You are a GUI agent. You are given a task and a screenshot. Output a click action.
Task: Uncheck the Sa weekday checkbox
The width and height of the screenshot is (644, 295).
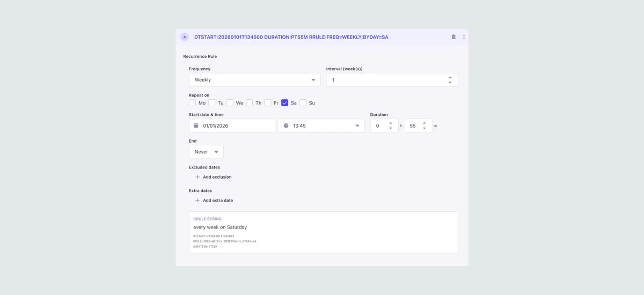285,102
